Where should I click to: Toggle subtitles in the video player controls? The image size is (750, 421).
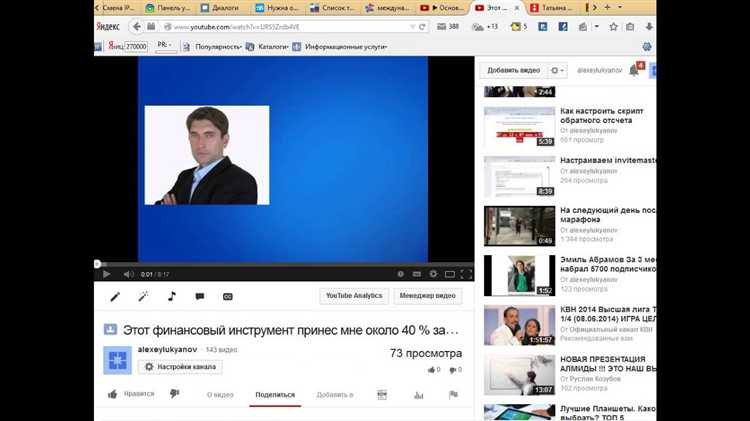click(417, 274)
